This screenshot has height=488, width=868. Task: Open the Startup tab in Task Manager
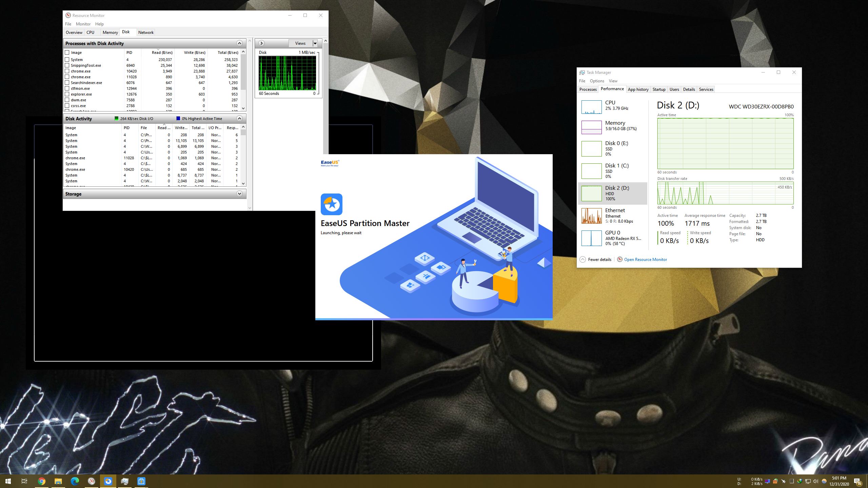coord(659,89)
